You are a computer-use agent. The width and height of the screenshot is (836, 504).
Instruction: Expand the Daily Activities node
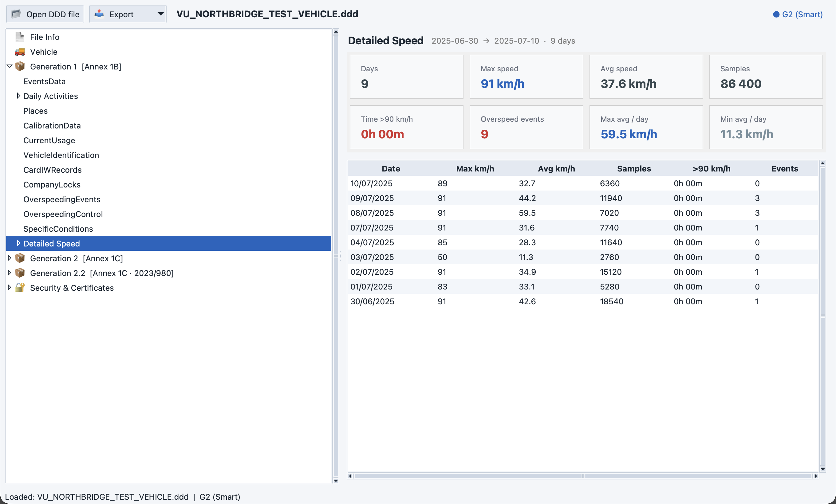click(18, 96)
